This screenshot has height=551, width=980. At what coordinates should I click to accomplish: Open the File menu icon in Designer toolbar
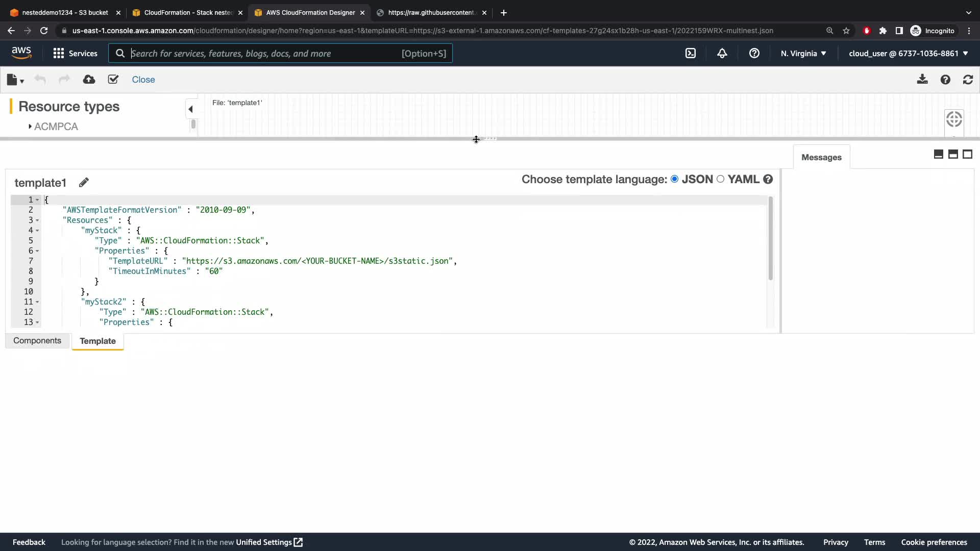click(x=15, y=80)
